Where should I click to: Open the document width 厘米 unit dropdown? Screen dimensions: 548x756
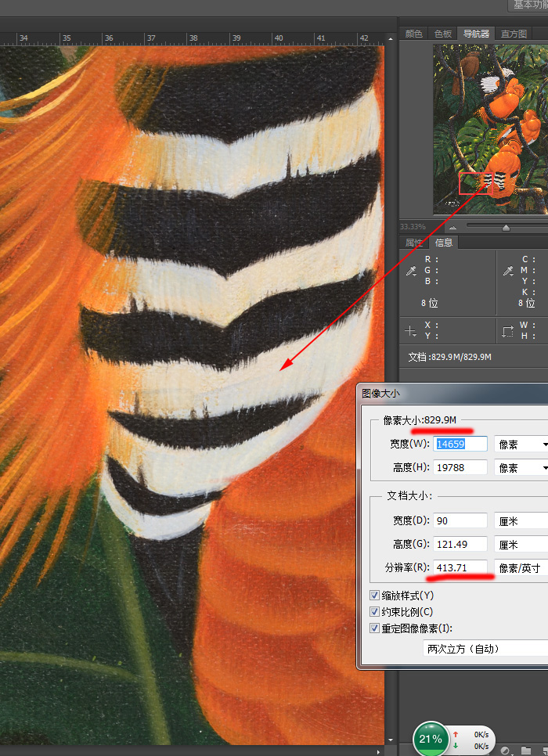click(x=521, y=520)
